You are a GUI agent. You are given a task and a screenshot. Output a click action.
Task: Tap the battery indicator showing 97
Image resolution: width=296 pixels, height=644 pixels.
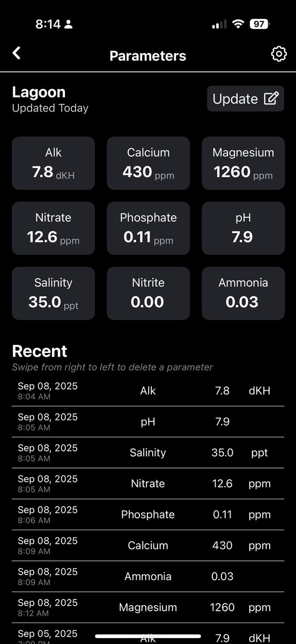(x=260, y=24)
